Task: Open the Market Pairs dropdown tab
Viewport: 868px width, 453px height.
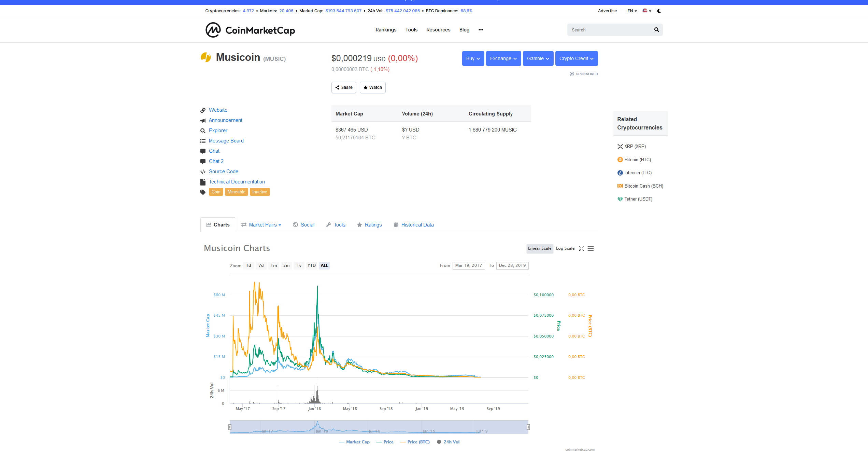Action: pyautogui.click(x=261, y=225)
